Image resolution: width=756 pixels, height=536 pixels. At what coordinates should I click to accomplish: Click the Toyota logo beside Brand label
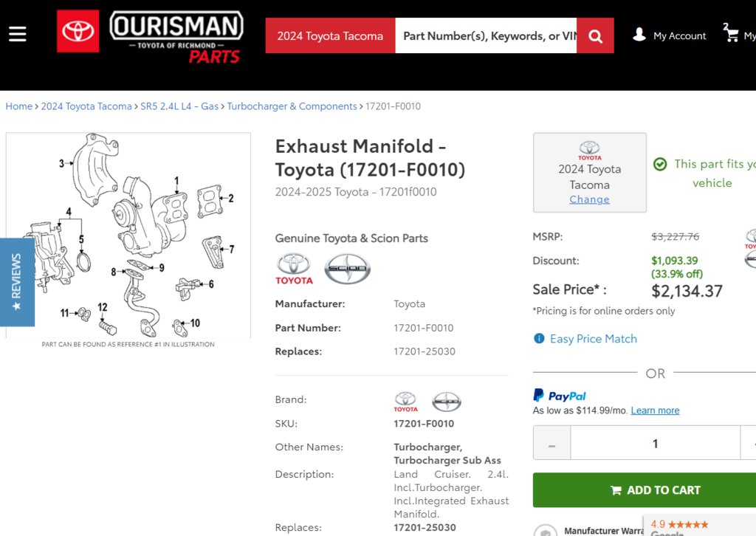(405, 402)
